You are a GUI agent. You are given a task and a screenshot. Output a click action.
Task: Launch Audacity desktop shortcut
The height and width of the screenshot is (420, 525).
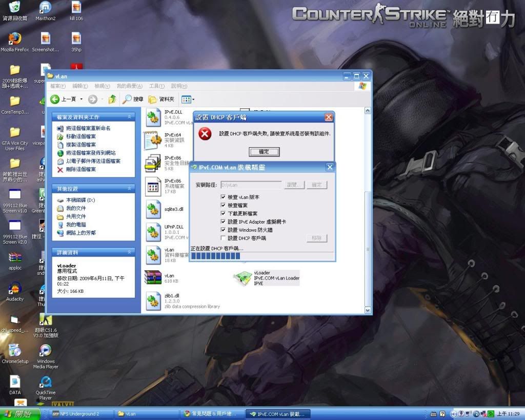(15, 289)
